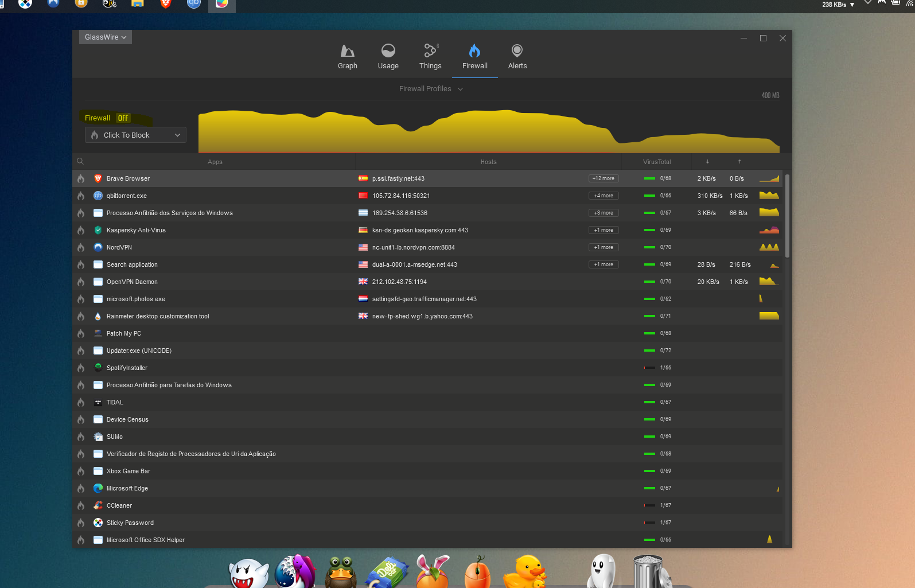
Task: Go to the Alerts tab
Action: click(x=517, y=57)
